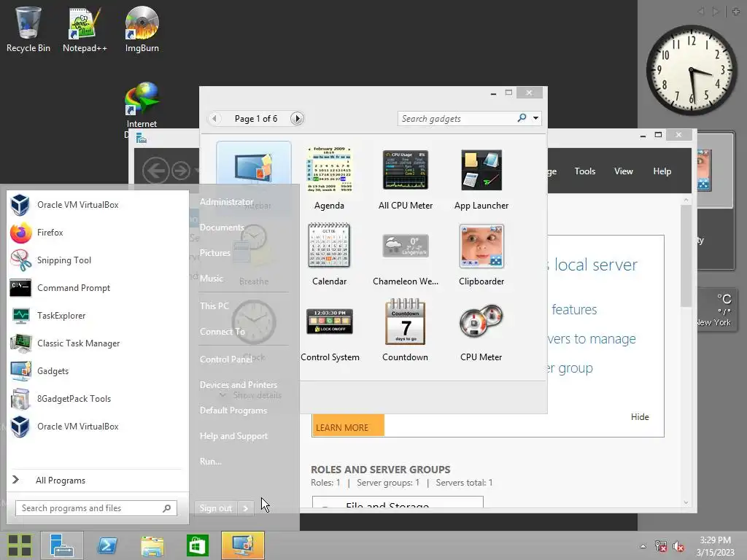
Task: Hide the Server Manager welcome tile
Action: [x=640, y=417]
